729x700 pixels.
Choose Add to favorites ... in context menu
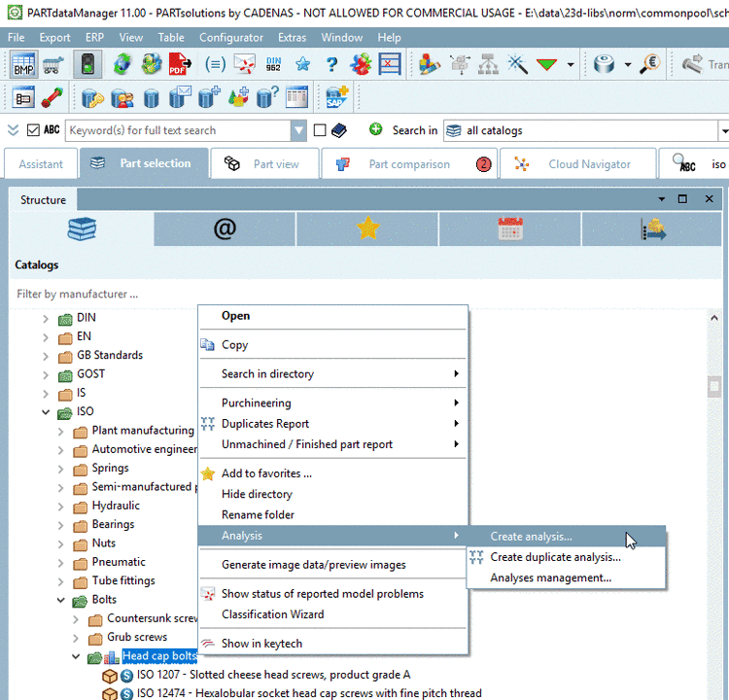(x=332, y=473)
